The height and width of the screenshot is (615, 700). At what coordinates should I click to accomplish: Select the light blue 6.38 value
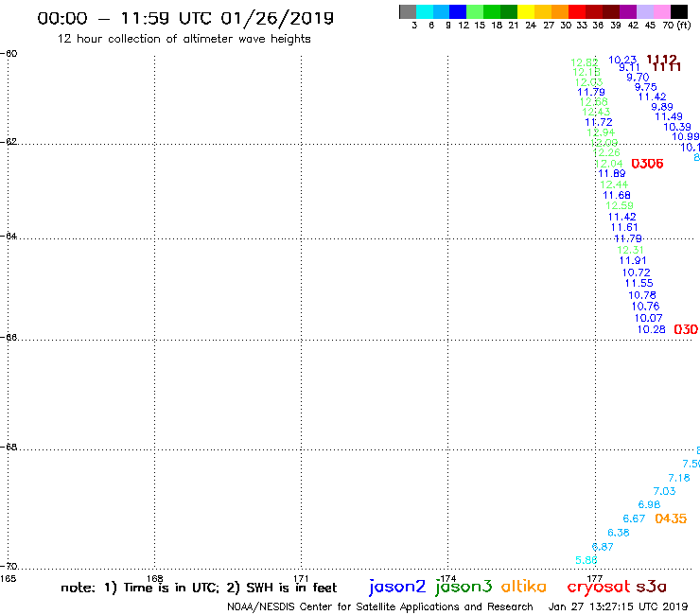coord(619,533)
